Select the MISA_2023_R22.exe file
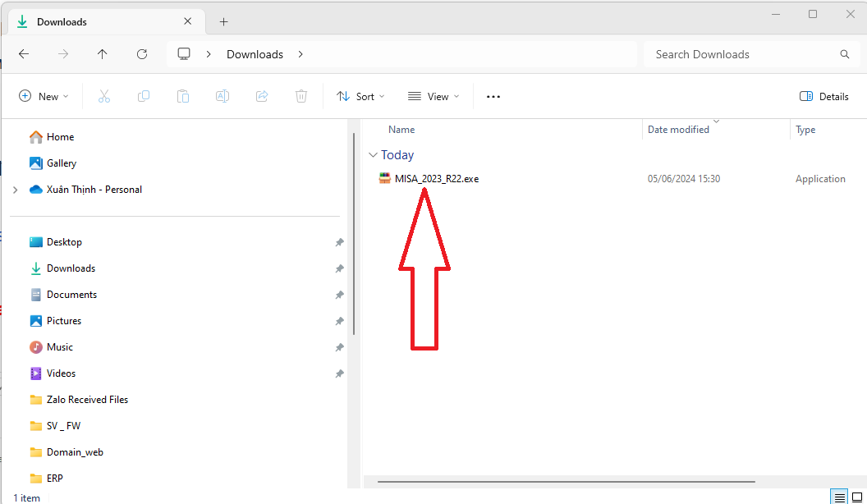 click(x=436, y=179)
